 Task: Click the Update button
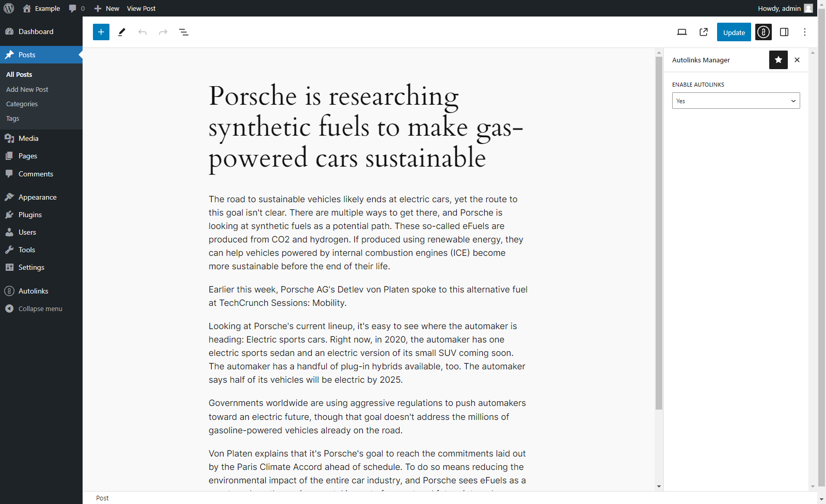(x=734, y=32)
